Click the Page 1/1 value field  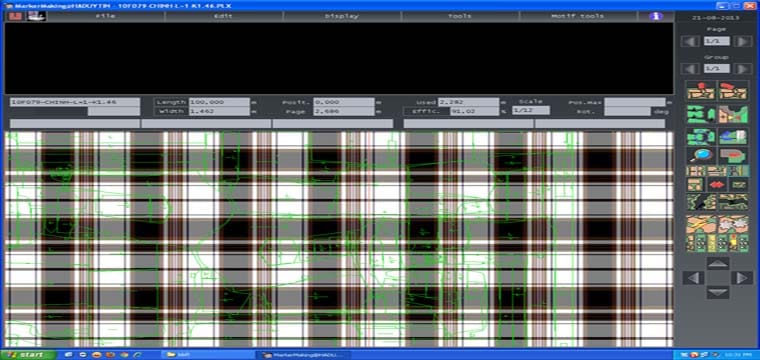pyautogui.click(x=716, y=41)
